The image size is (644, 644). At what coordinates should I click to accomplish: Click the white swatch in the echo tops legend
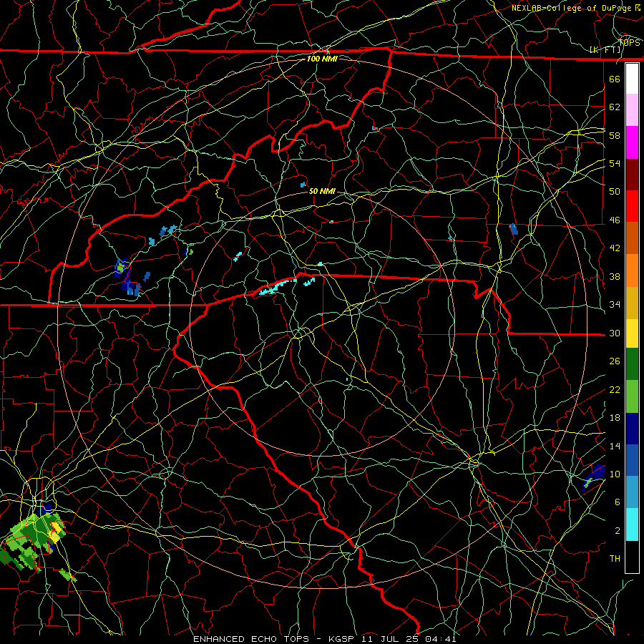click(x=632, y=79)
